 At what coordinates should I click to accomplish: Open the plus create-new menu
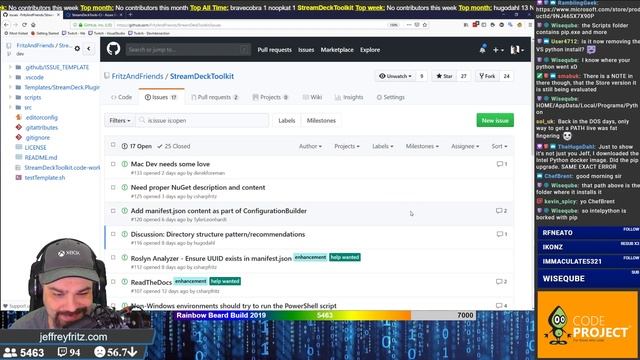pos(498,50)
